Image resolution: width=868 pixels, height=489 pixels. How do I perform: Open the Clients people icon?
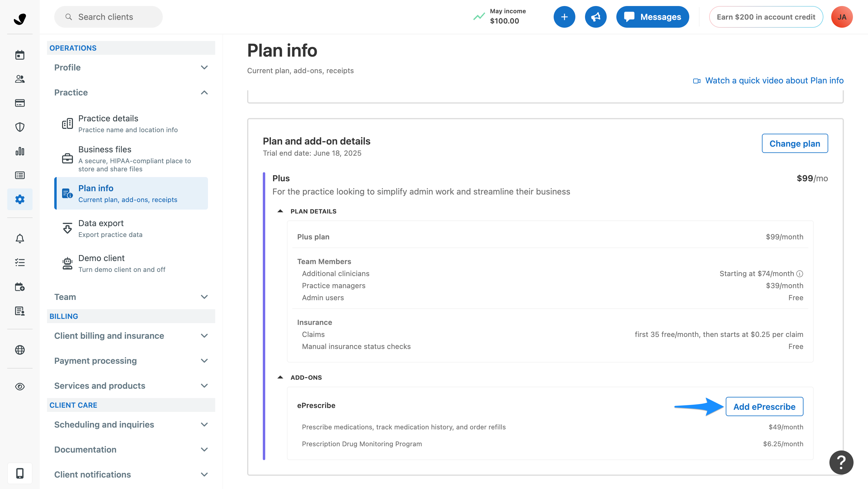20,79
